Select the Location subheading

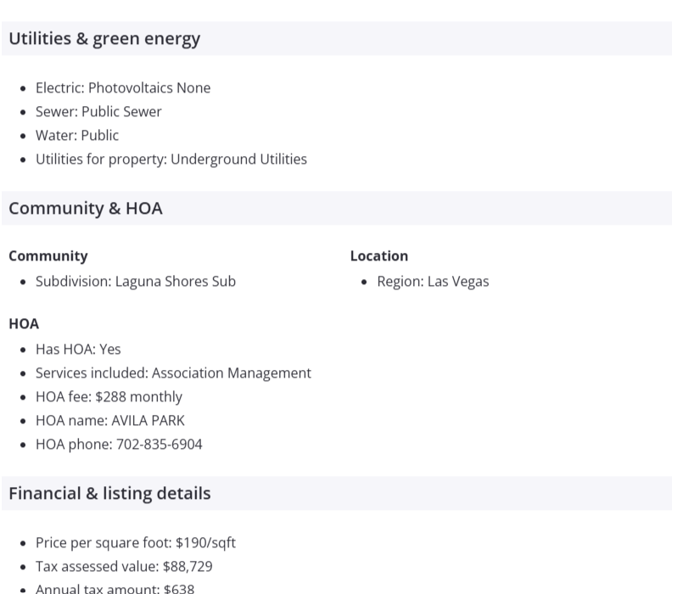(x=379, y=256)
